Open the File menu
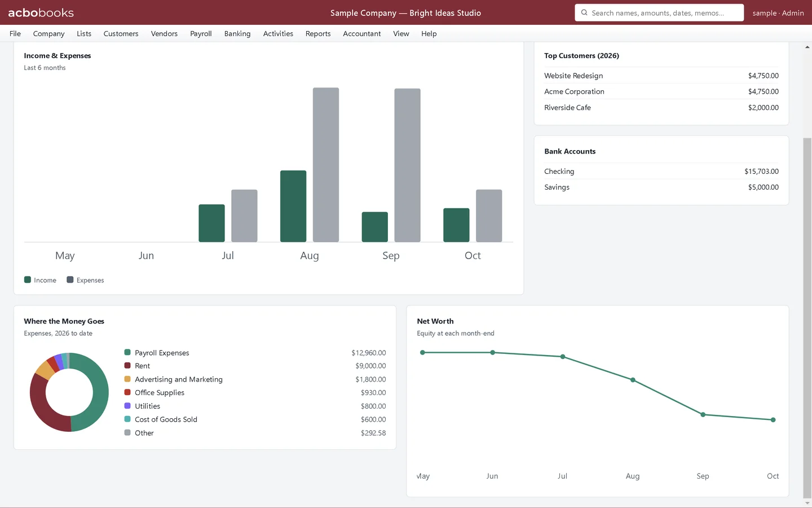The height and width of the screenshot is (508, 812). click(x=15, y=33)
